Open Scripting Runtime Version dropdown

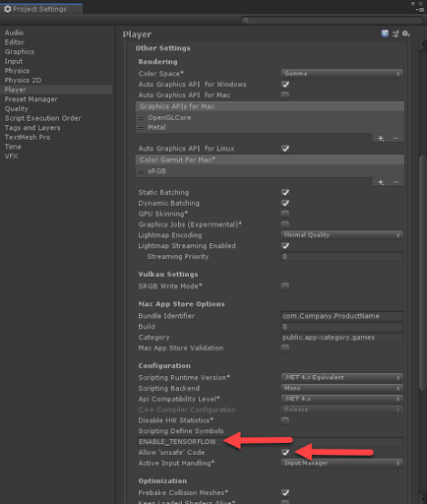(342, 377)
